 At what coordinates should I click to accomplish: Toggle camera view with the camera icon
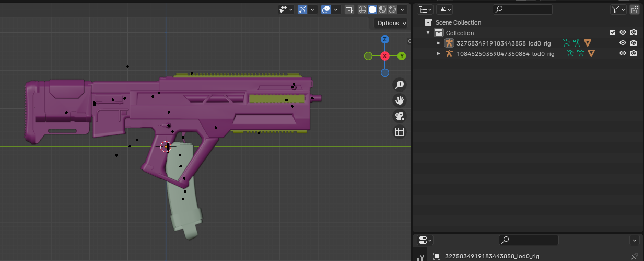click(x=400, y=116)
